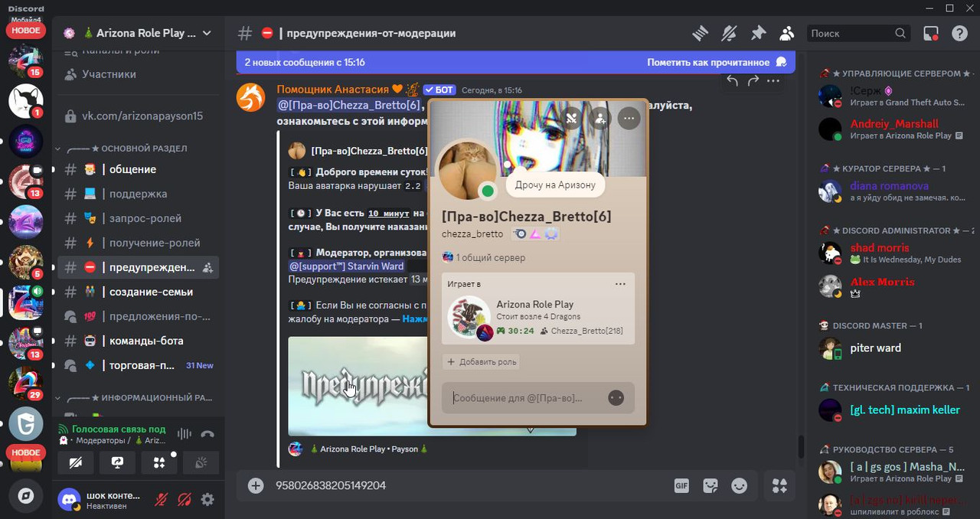This screenshot has width=980, height=519.
Task: Click the Голосовая связь под voice status text
Action: pyautogui.click(x=119, y=429)
